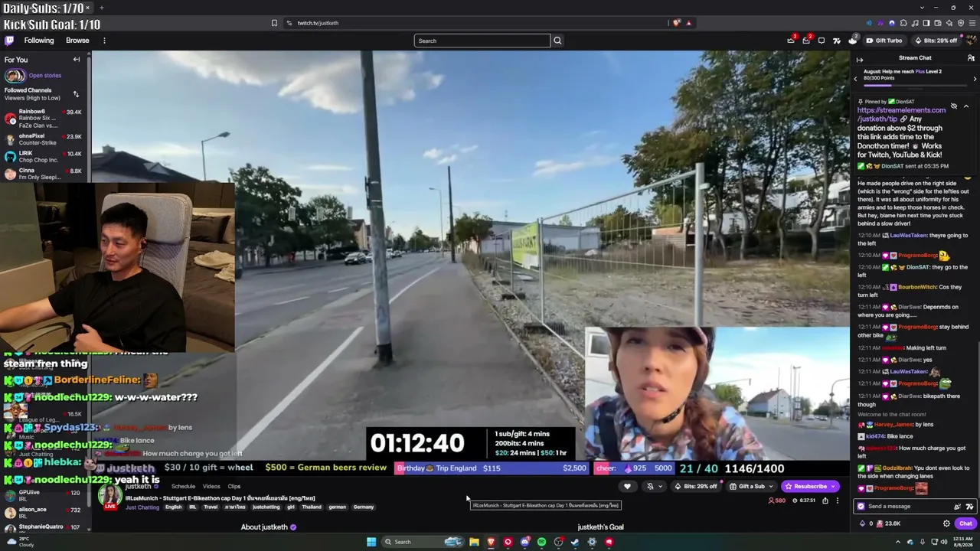
Task: Open the streamelements tip link in pinned message
Action: (x=902, y=114)
